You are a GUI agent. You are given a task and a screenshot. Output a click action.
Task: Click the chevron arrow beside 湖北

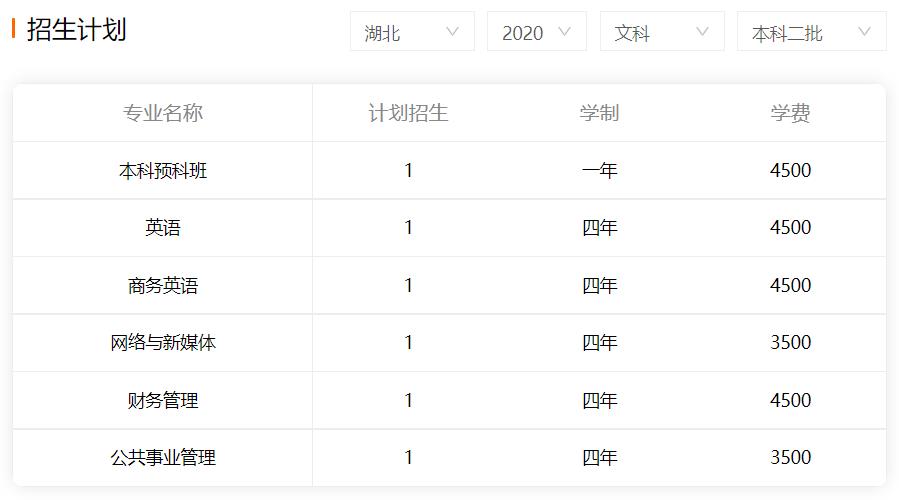[x=452, y=32]
